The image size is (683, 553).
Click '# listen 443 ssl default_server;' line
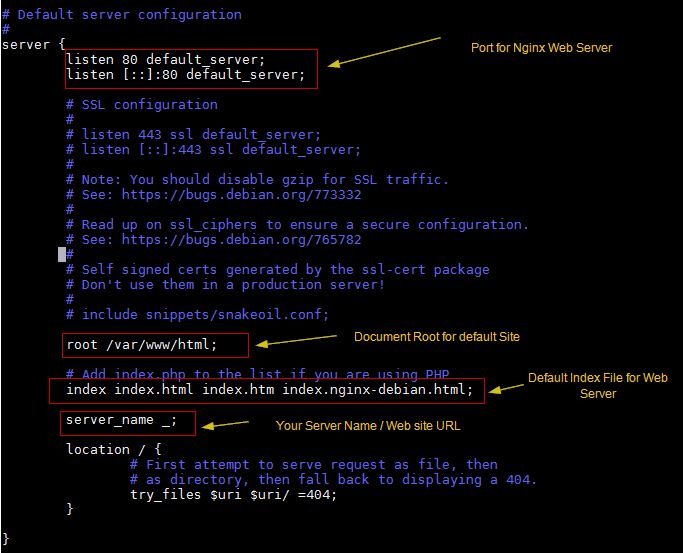193,135
